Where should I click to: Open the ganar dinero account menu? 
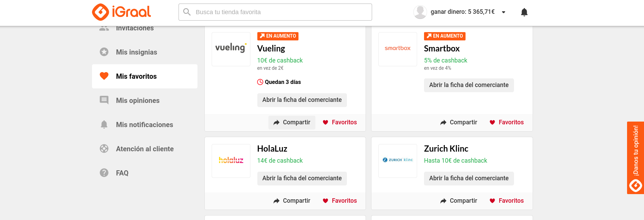tap(462, 12)
